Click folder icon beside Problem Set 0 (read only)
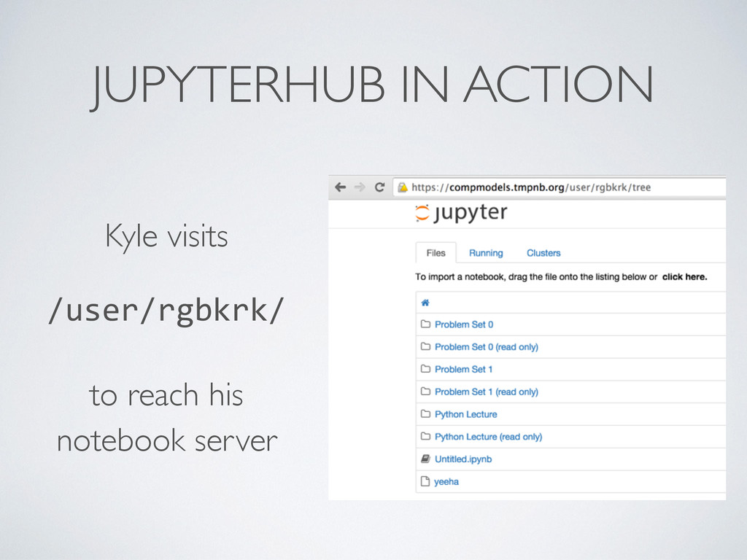Viewport: 747px width, 560px height. click(425, 346)
